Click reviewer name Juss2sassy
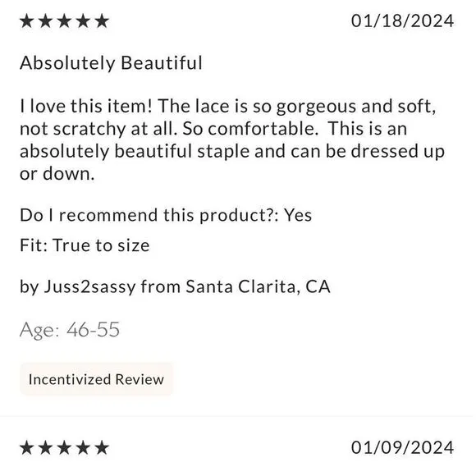This screenshot has height=476, width=476. pos(89,287)
